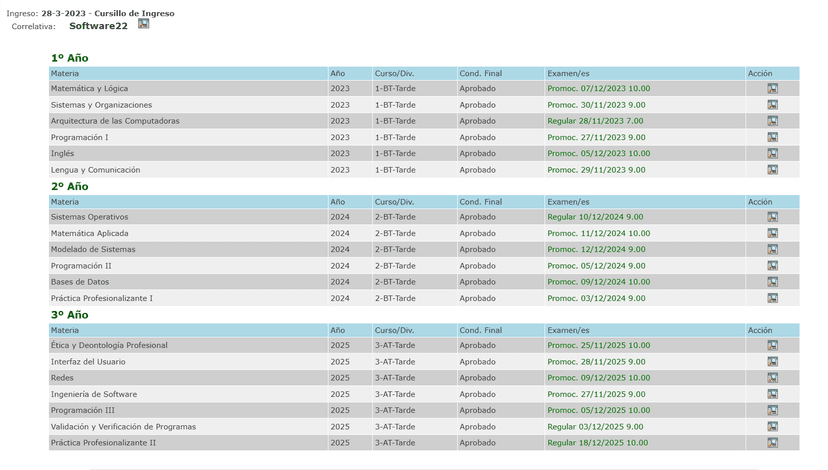Click the icon next to Software22
828x470 pixels.
(143, 24)
